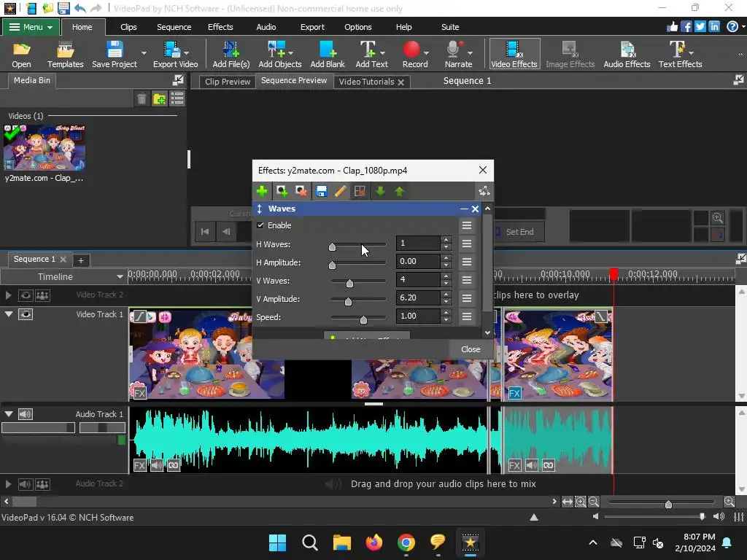Click the Narrate button
The image size is (747, 560).
point(458,54)
